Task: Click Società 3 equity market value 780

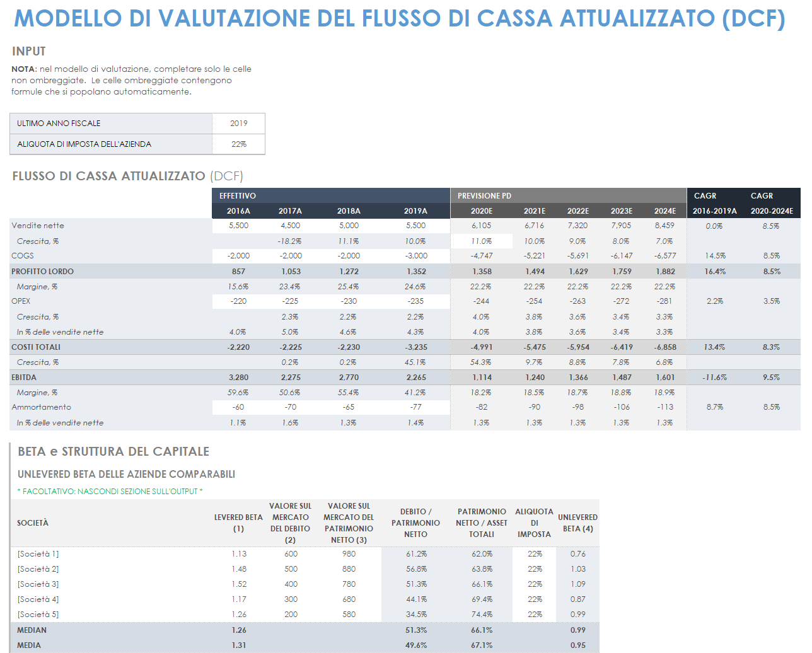Action: click(x=349, y=584)
